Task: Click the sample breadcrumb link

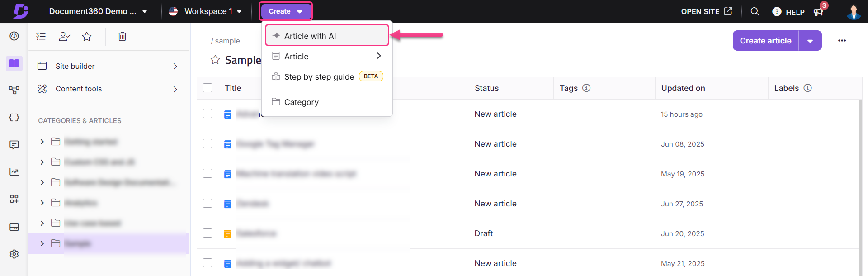Action: tap(227, 41)
